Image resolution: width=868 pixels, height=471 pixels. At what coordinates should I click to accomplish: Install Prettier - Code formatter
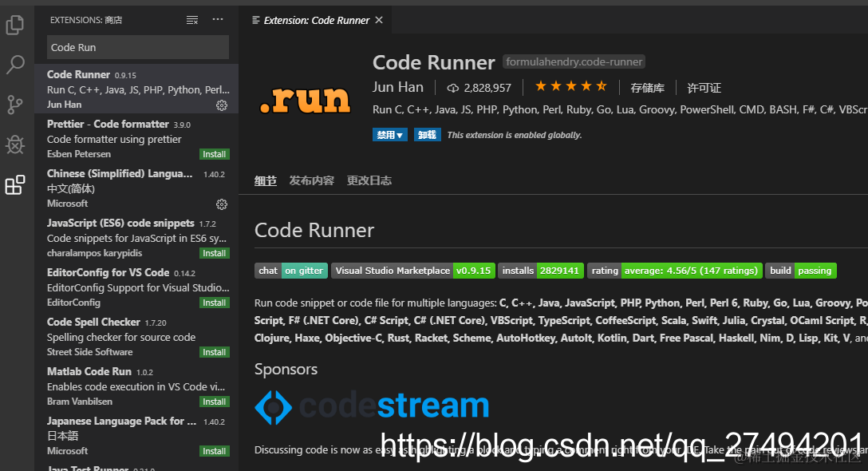click(215, 154)
